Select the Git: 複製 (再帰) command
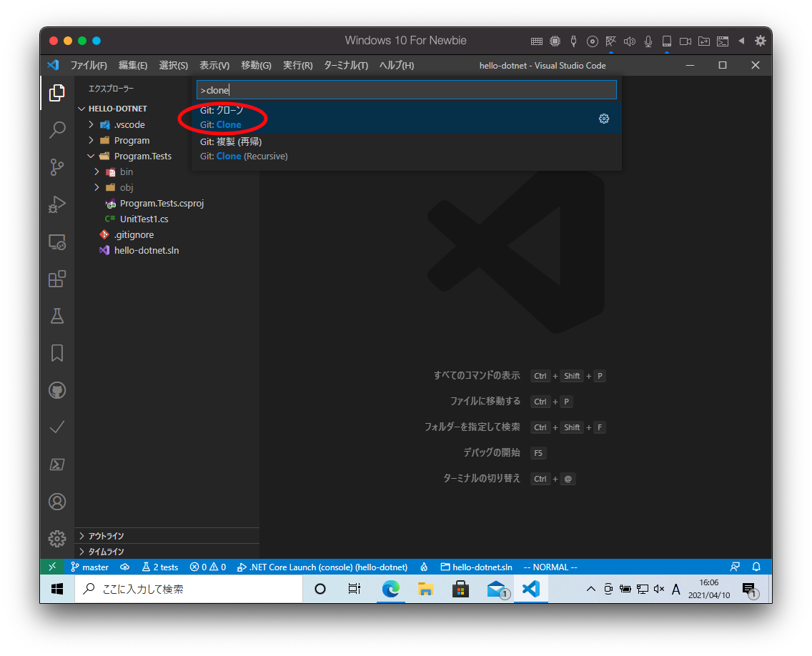This screenshot has height=656, width=812. tap(407, 149)
